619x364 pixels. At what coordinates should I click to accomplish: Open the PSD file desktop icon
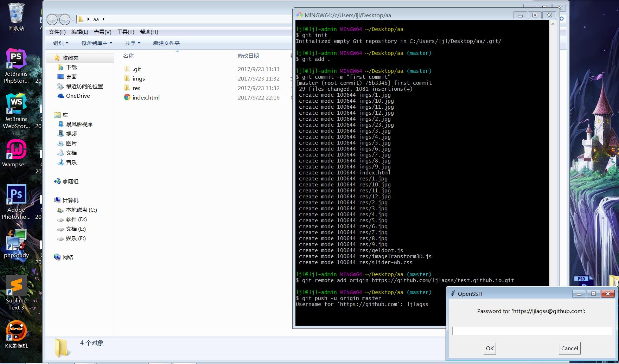point(584,281)
